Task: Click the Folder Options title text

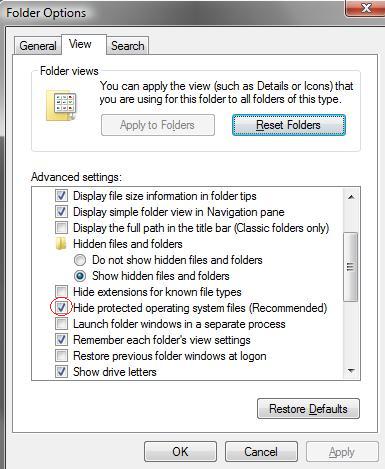Action: point(46,13)
